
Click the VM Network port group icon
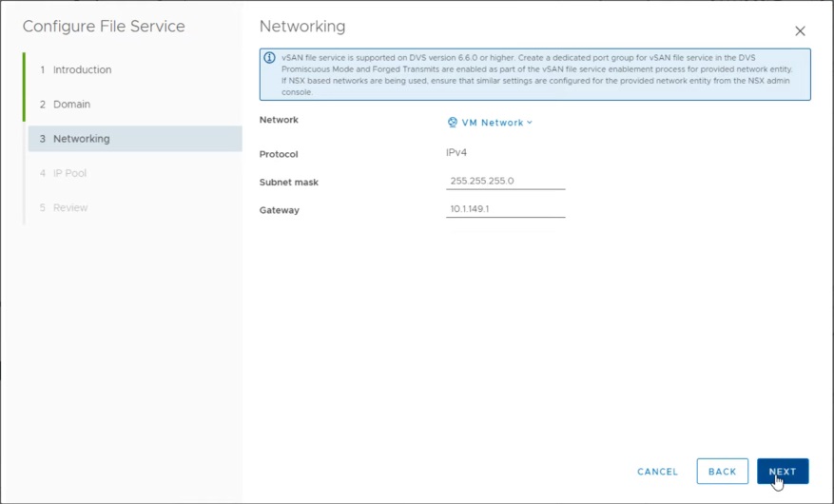pyautogui.click(x=453, y=123)
